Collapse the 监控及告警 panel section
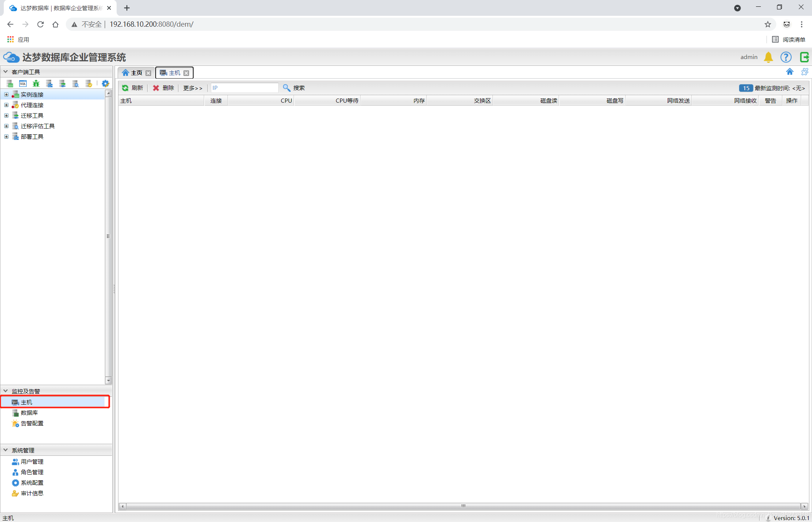Screen dimensions: 812x522 point(6,391)
